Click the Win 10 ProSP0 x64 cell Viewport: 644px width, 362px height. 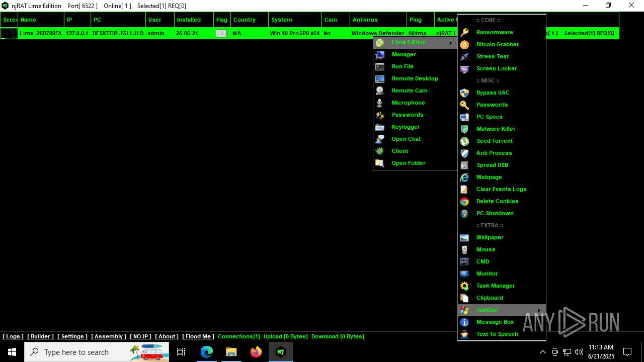pos(295,33)
